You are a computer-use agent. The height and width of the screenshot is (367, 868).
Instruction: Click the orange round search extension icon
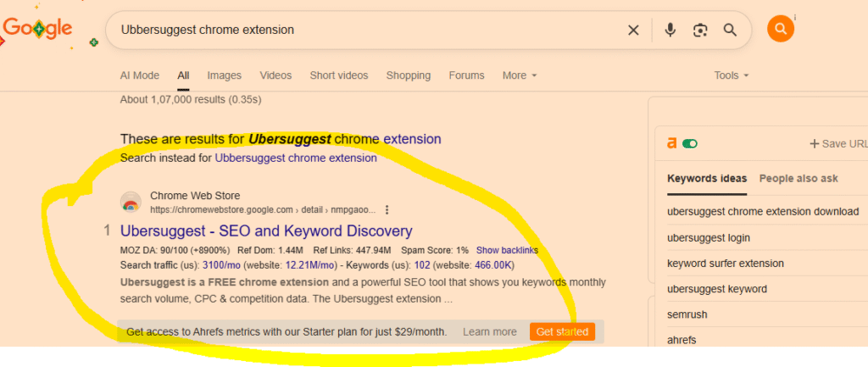[781, 29]
